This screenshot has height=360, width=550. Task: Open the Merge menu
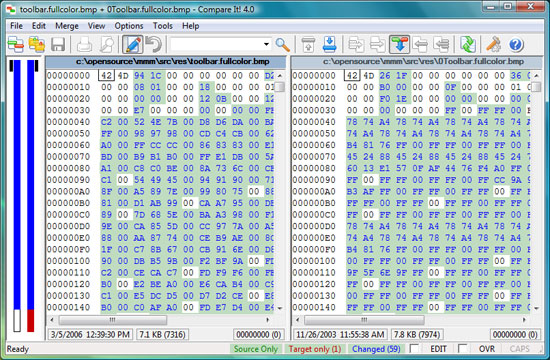67,26
